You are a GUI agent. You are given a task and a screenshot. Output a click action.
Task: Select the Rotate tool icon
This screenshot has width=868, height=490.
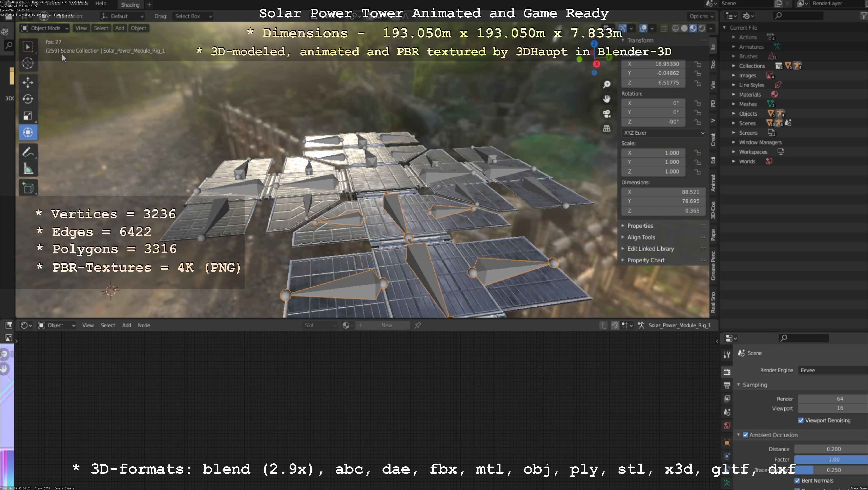coord(28,99)
